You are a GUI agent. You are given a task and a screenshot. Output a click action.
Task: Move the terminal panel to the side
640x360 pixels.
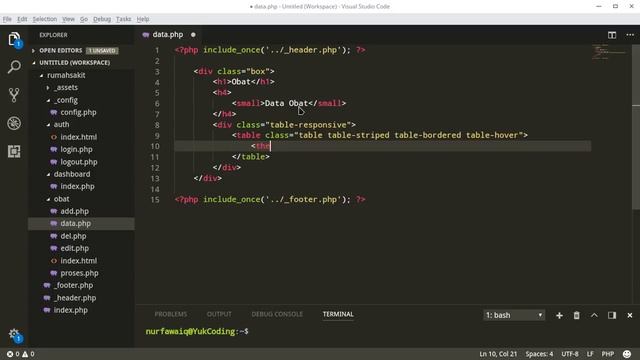pyautogui.click(x=611, y=316)
